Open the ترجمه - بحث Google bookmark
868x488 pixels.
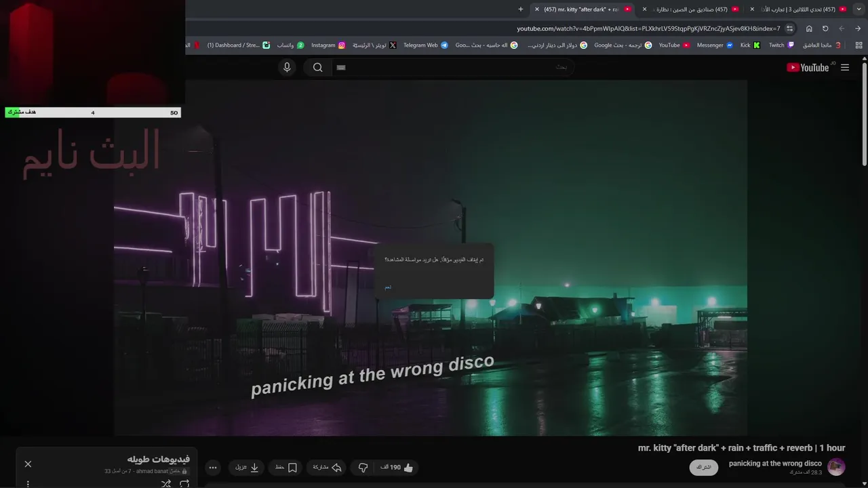click(x=623, y=45)
